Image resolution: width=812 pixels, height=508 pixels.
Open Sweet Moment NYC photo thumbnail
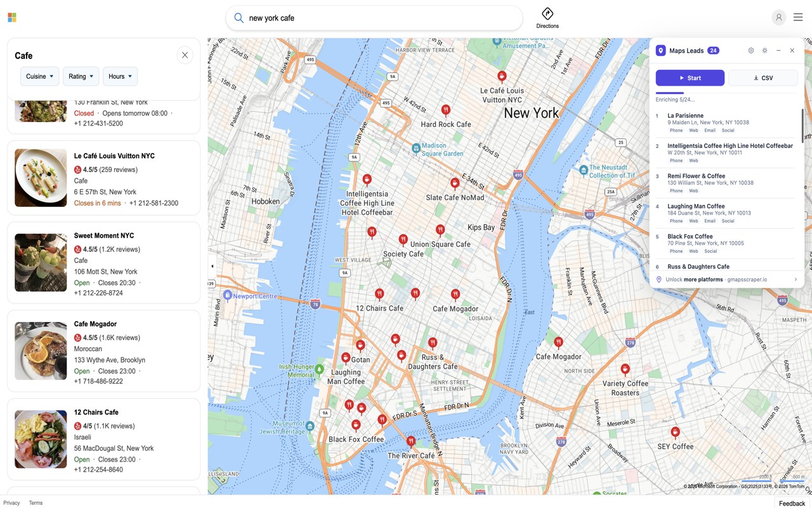[x=41, y=262]
